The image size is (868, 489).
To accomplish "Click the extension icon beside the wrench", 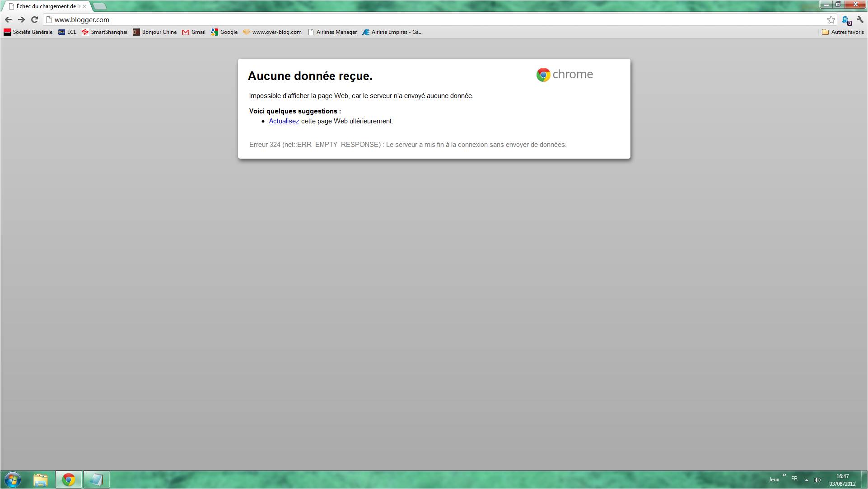I will (846, 20).
